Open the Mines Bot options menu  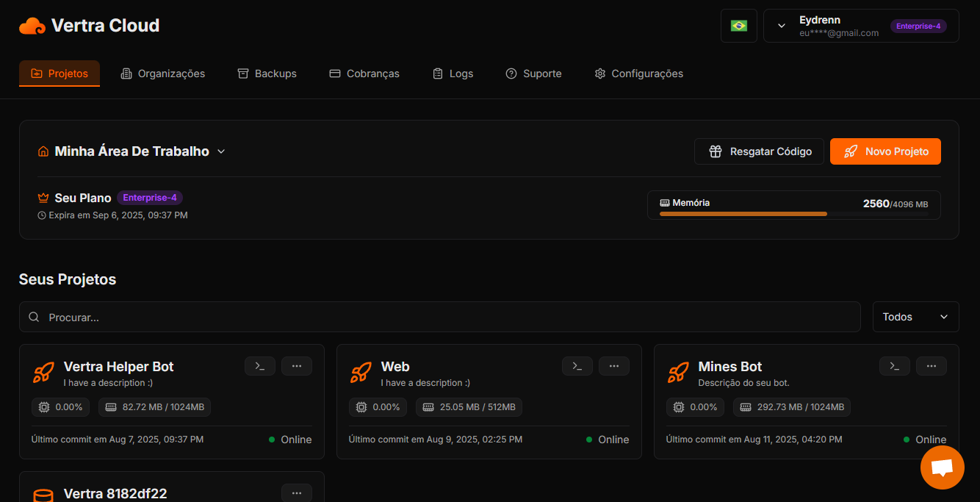point(931,365)
